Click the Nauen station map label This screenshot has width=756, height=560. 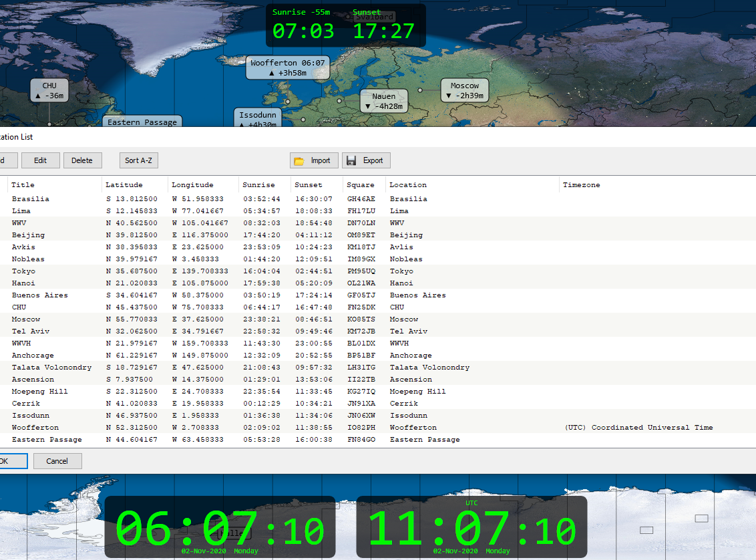(384, 101)
